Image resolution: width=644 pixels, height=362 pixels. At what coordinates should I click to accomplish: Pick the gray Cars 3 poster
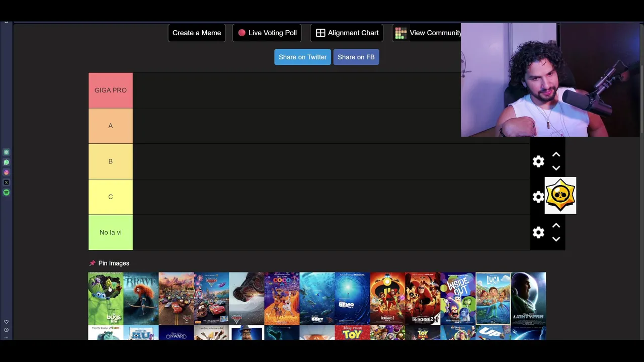247,299
